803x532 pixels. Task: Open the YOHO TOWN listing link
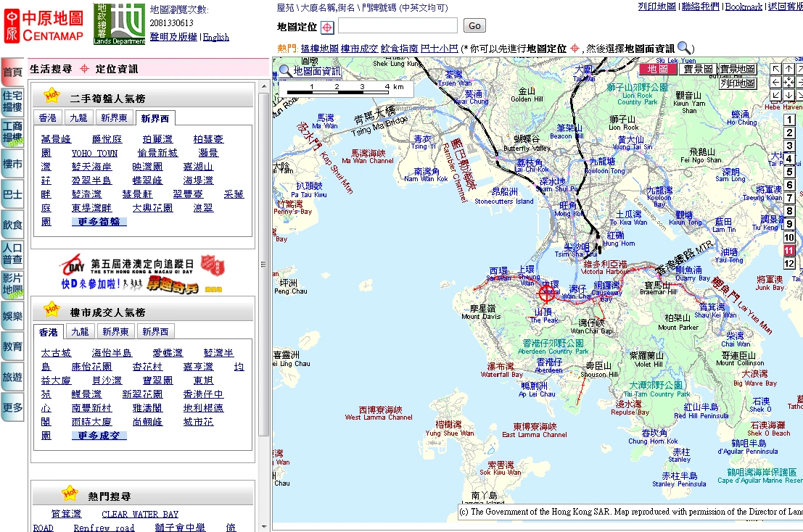pos(94,153)
